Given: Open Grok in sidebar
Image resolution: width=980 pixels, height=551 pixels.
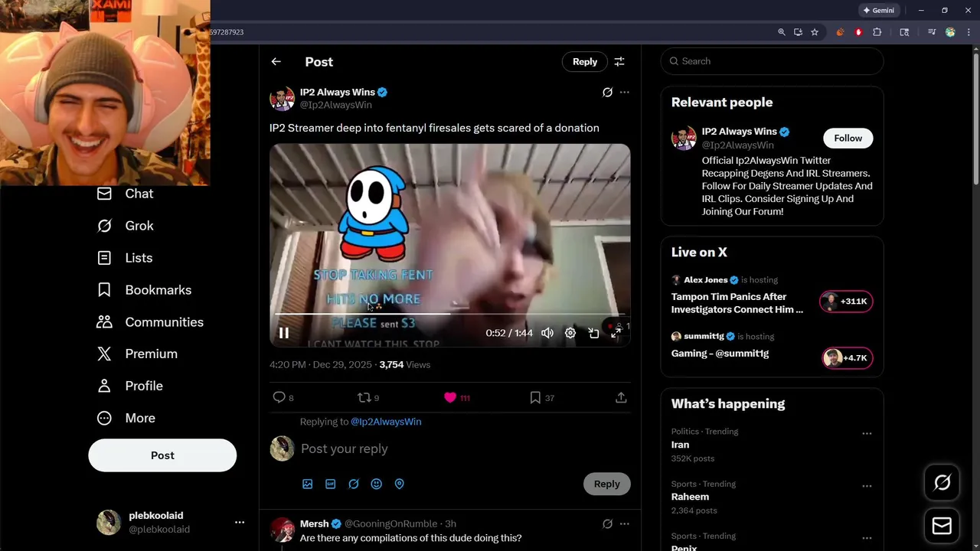Looking at the screenshot, I should pos(126,226).
